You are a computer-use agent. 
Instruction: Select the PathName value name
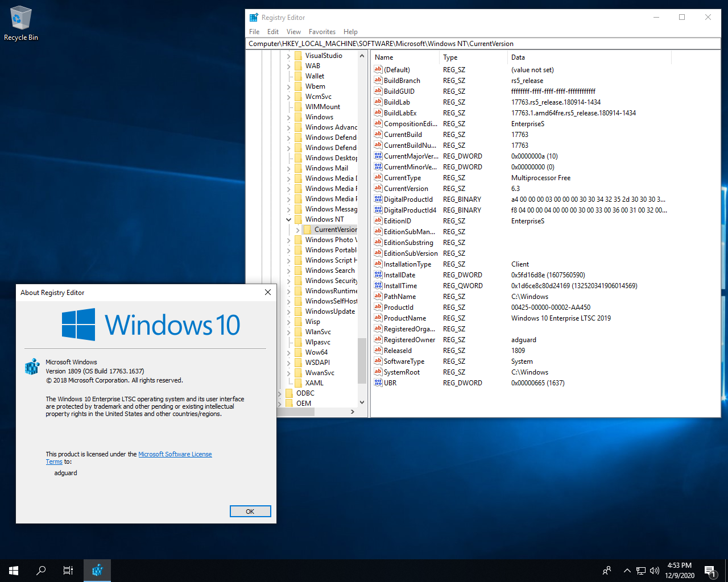400,296
